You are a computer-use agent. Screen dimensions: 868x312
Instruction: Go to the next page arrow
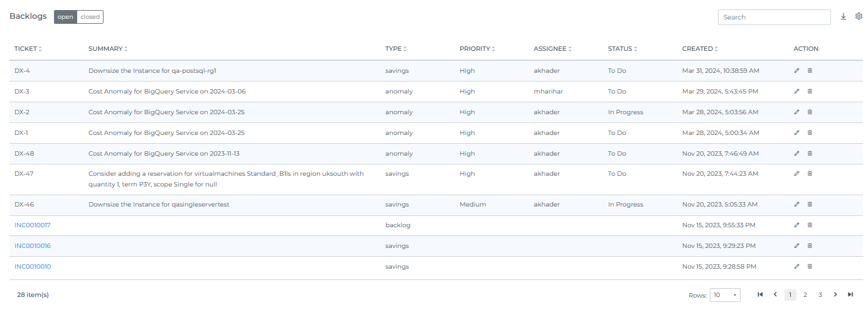835,294
